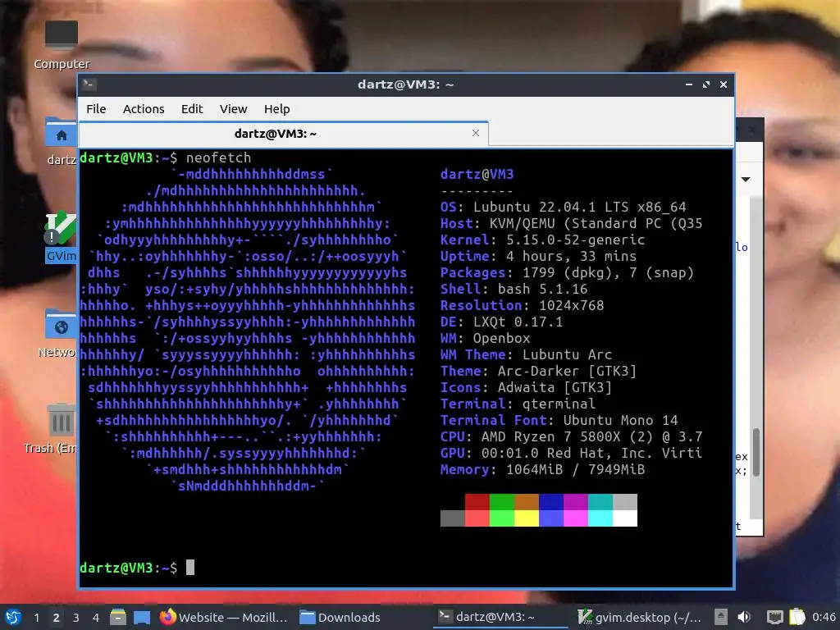840x630 pixels.
Task: Activate the dartz@VM3 terminal taskbar entry
Action: 500,617
